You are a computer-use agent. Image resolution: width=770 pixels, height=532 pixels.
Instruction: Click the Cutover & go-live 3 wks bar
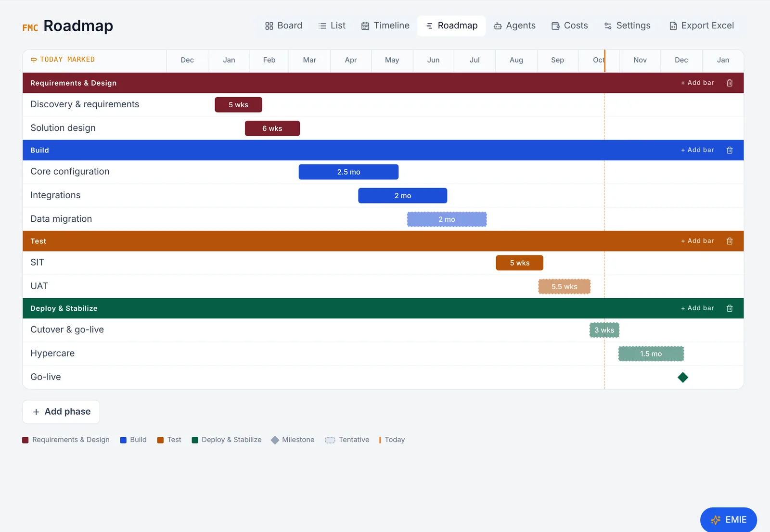click(604, 330)
